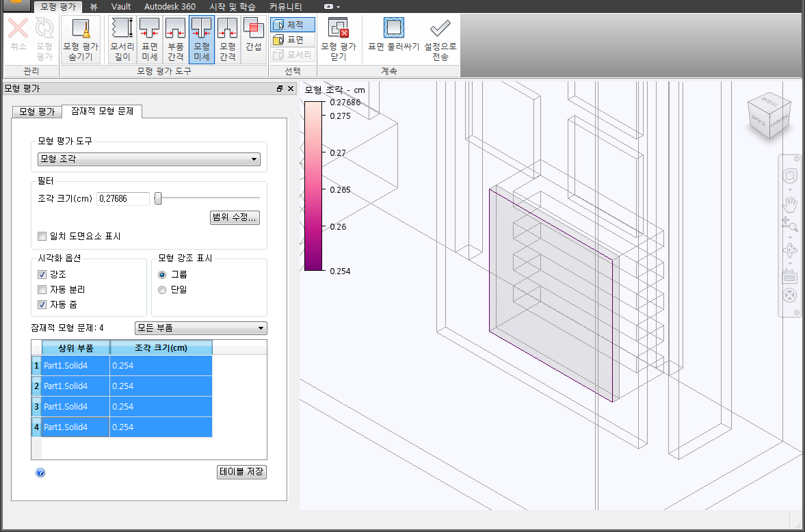Click the 조각 크기(cm) input field

point(123,199)
